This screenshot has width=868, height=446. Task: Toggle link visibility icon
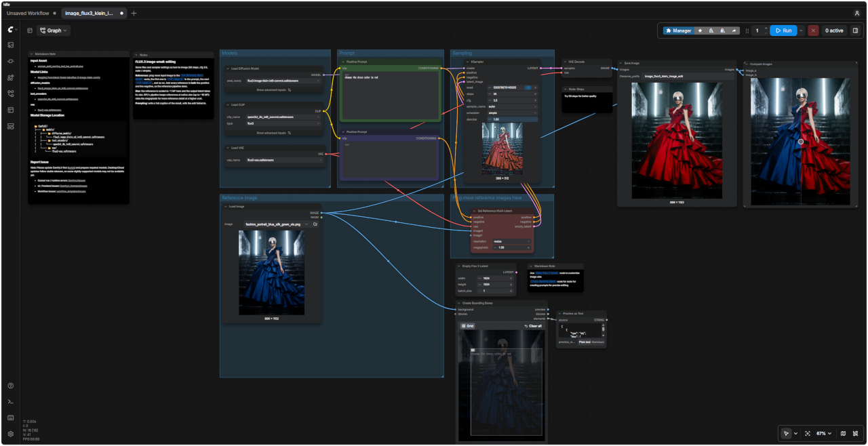click(x=856, y=433)
